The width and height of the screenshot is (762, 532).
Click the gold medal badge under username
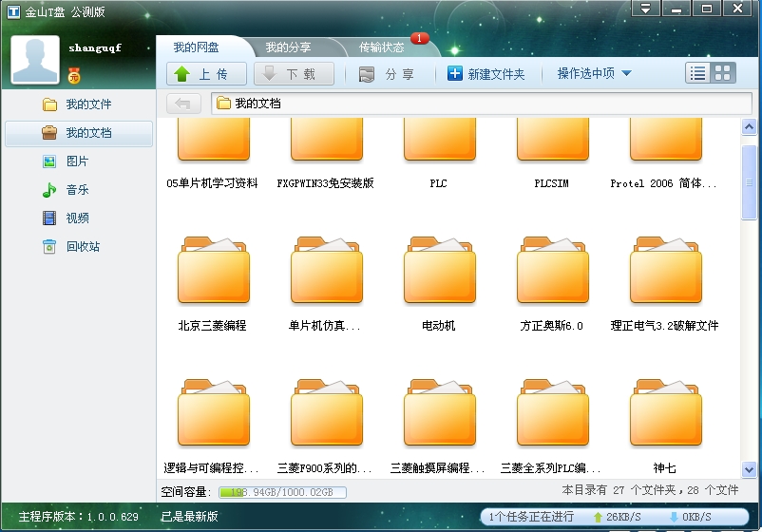[74, 74]
